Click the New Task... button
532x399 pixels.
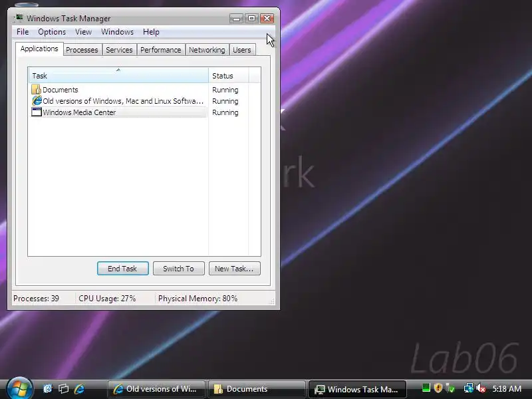tap(235, 269)
